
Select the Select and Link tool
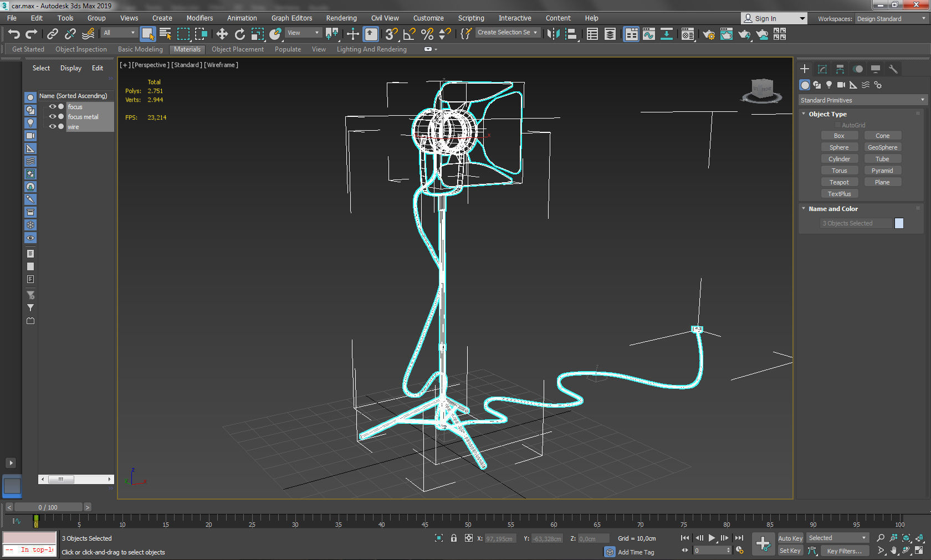[x=52, y=34]
